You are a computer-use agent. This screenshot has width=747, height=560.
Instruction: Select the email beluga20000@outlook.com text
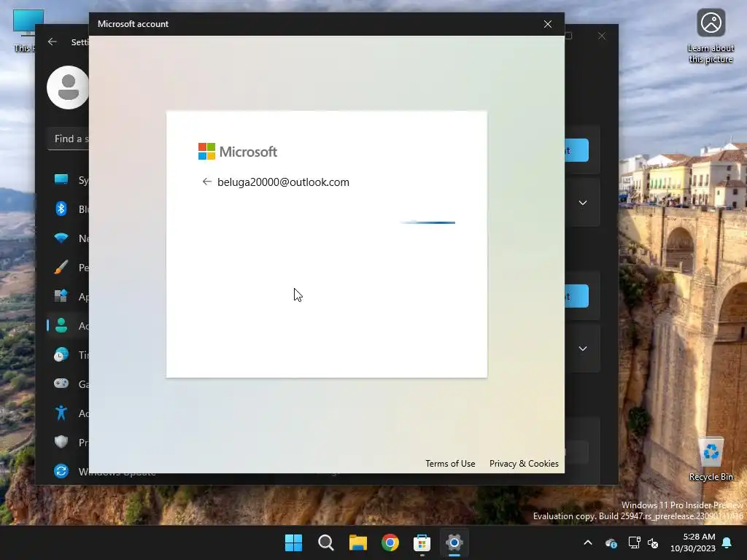click(283, 182)
